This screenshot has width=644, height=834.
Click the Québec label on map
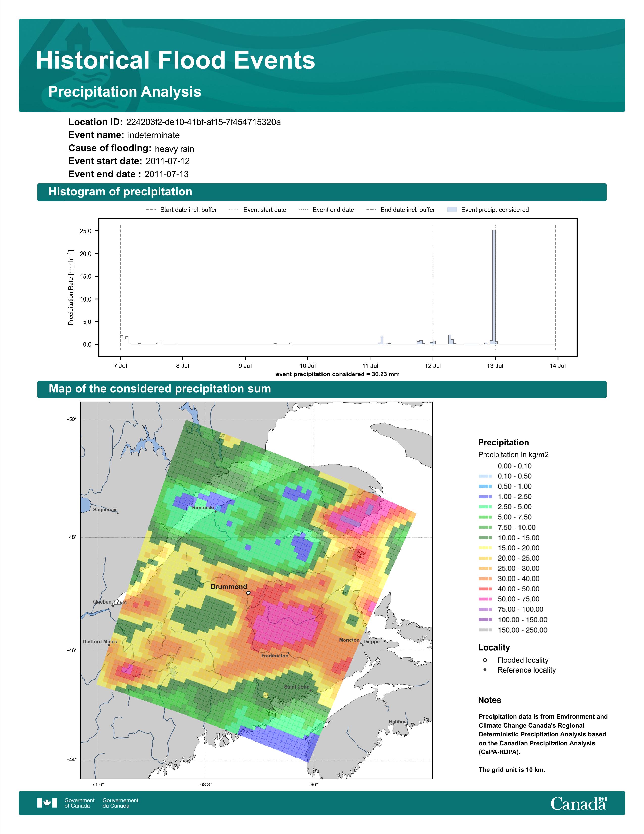pos(102,602)
